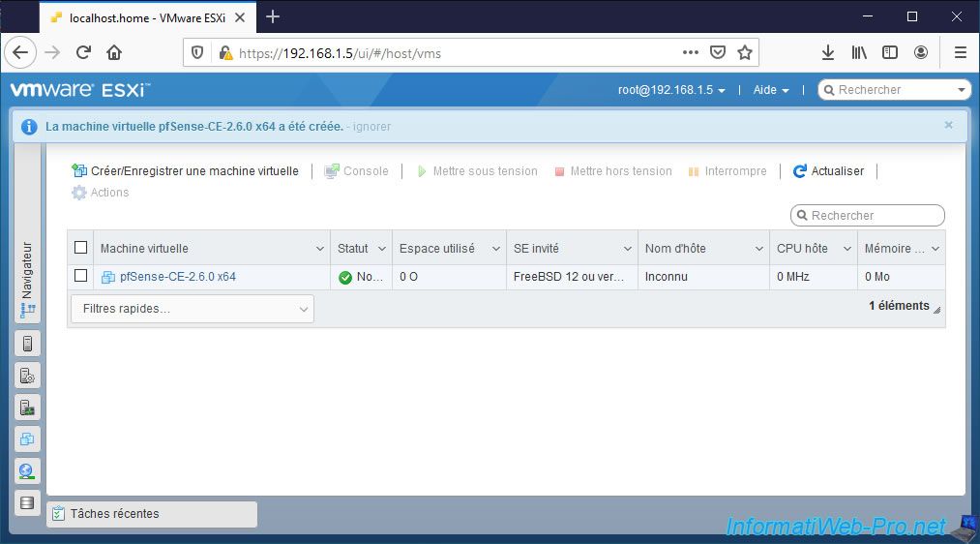Click ignorer link in notification
The height and width of the screenshot is (544, 980).
tap(371, 126)
